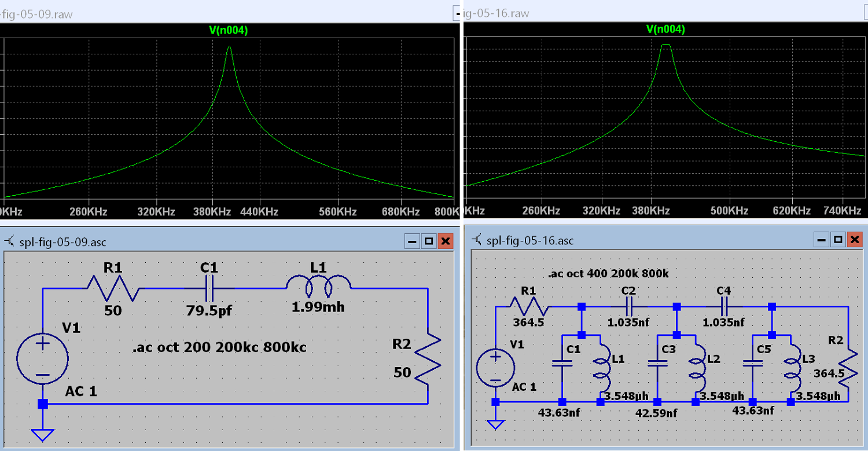Select the R1 50 ohm resistor symbol
The height and width of the screenshot is (451, 868).
[x=113, y=288]
